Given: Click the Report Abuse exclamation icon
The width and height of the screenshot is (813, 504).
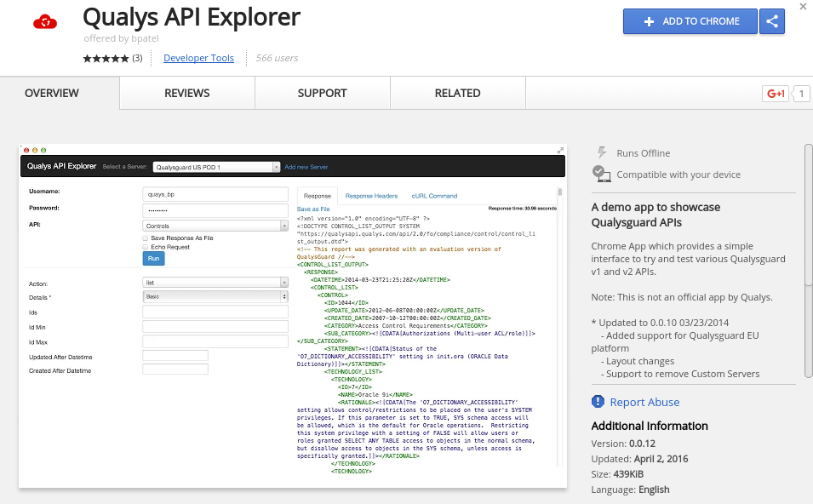Looking at the screenshot, I should (598, 402).
